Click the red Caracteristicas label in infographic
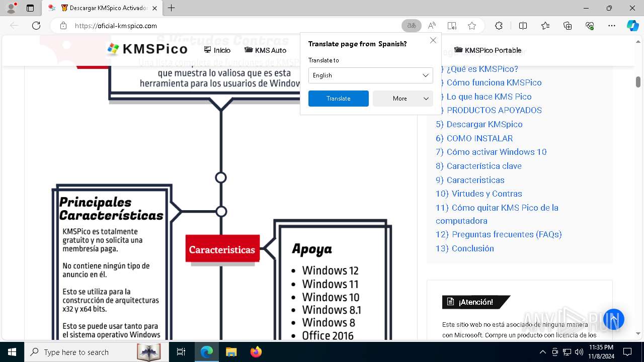This screenshot has height=362, width=644. (x=222, y=249)
